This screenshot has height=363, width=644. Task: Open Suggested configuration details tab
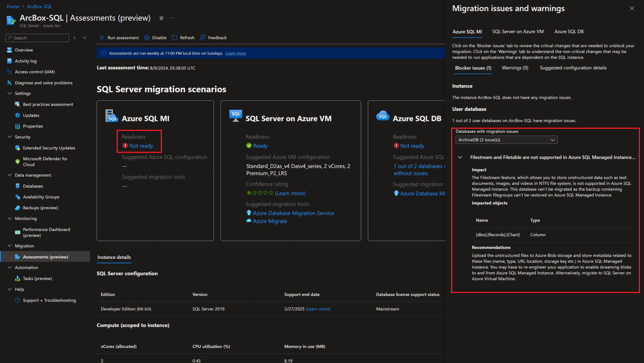point(573,68)
